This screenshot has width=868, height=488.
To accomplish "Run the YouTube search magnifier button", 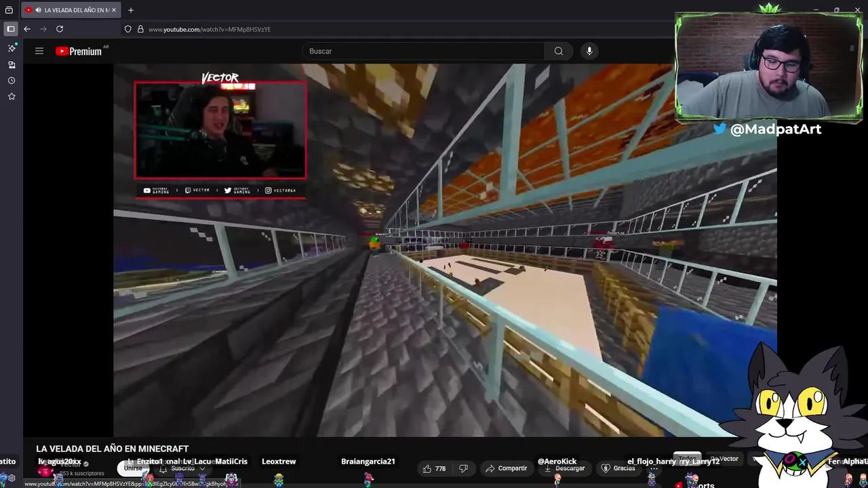I will point(559,51).
